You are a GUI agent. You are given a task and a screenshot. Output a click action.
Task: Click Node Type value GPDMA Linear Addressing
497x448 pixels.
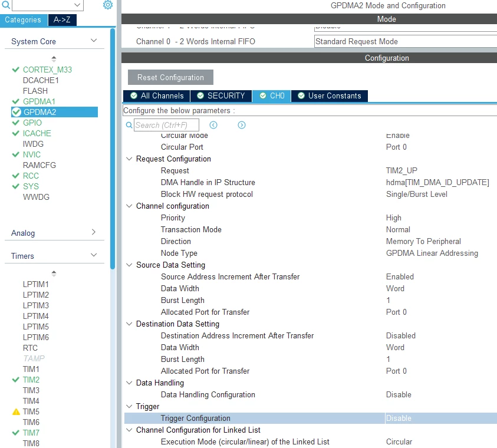click(432, 253)
